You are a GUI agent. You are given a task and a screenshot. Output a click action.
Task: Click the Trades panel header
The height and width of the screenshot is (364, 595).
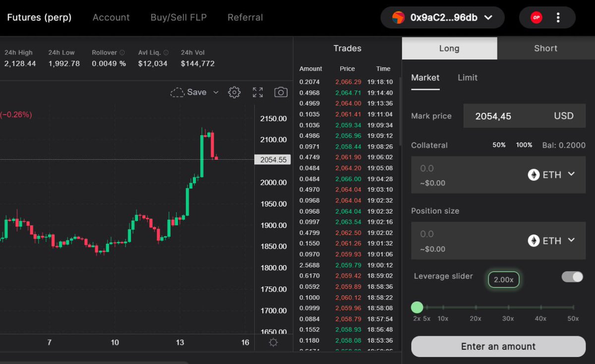[x=347, y=48]
